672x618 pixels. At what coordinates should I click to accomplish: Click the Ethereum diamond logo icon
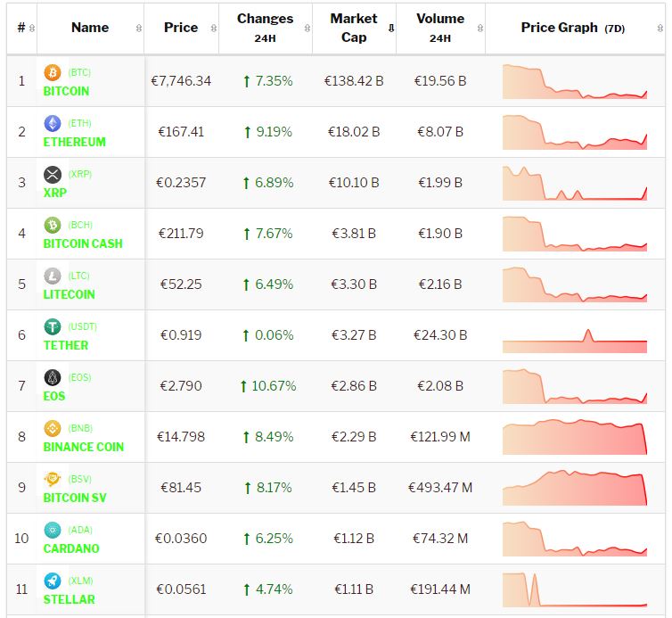pos(53,123)
